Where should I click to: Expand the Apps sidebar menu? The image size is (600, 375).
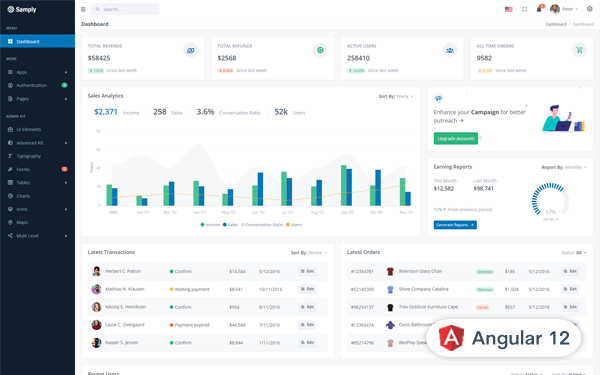click(x=38, y=72)
